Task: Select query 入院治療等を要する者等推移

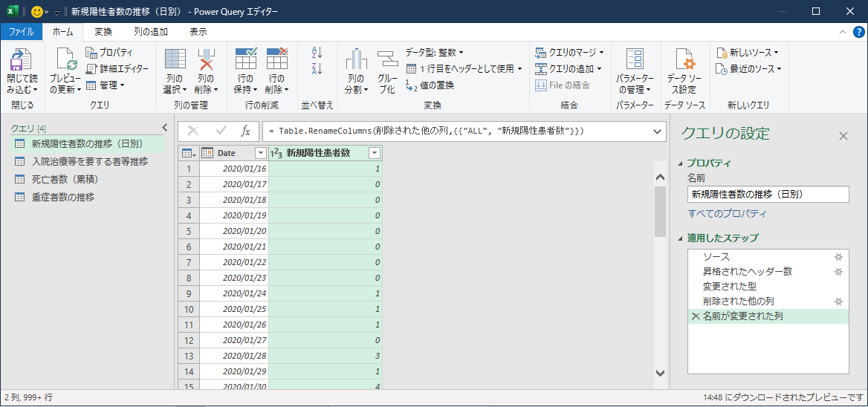Action: (88, 161)
